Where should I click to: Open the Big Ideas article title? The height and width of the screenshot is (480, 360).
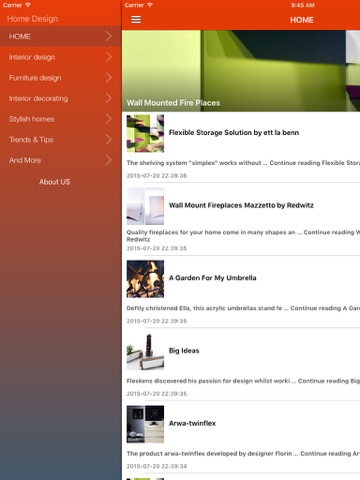pos(184,351)
